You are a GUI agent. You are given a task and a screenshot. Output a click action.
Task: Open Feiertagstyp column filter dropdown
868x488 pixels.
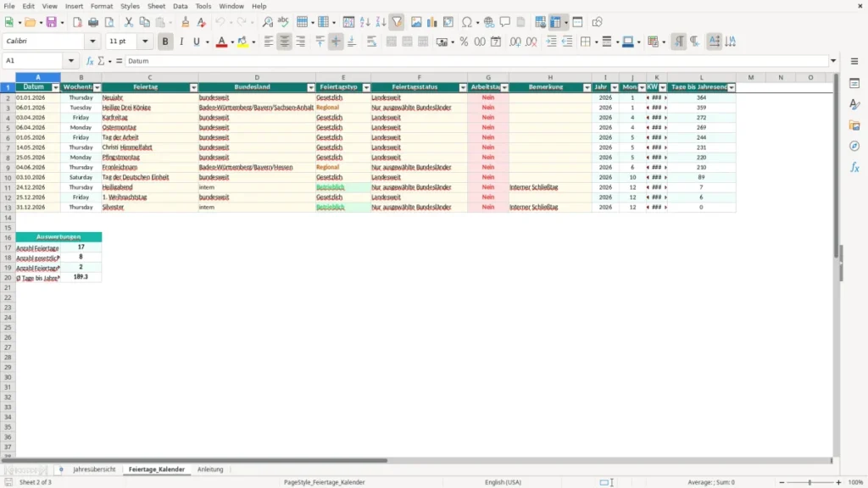pyautogui.click(x=366, y=87)
